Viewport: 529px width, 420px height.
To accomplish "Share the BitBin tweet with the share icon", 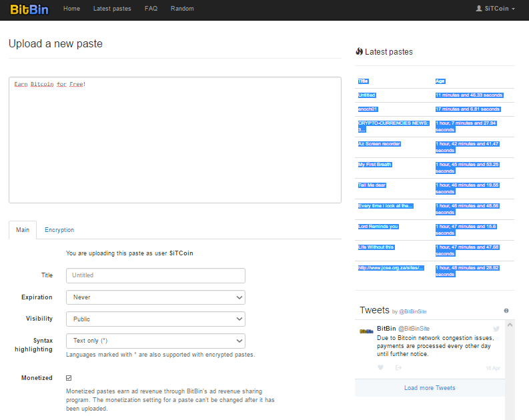I will (398, 367).
